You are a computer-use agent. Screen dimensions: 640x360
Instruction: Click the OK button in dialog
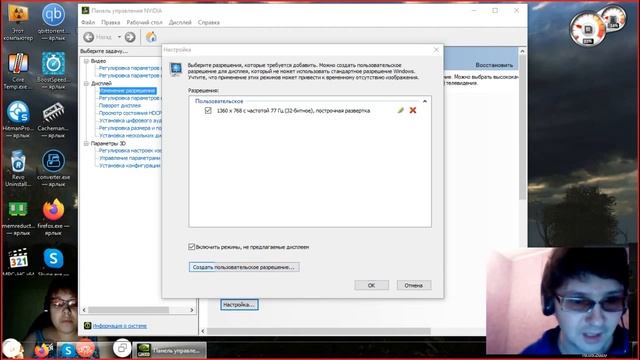pyautogui.click(x=371, y=285)
